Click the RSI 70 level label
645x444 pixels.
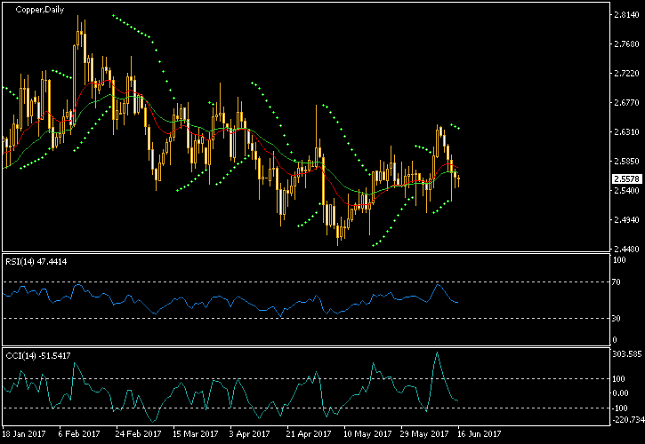(x=616, y=282)
